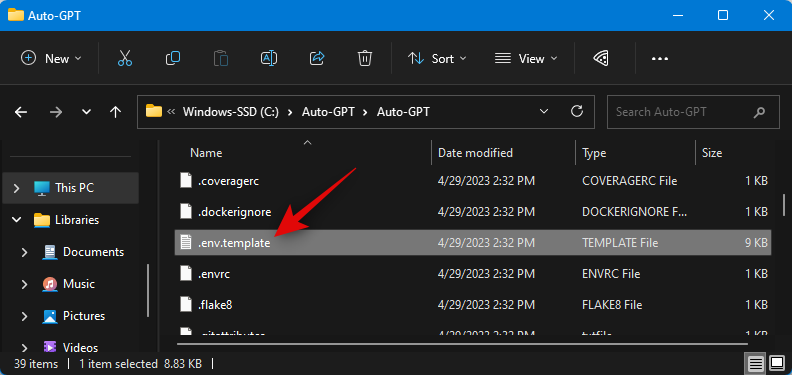Viewport: 792px width, 375px height.
Task: Click the FLAKE8 File type cell
Action: [612, 305]
